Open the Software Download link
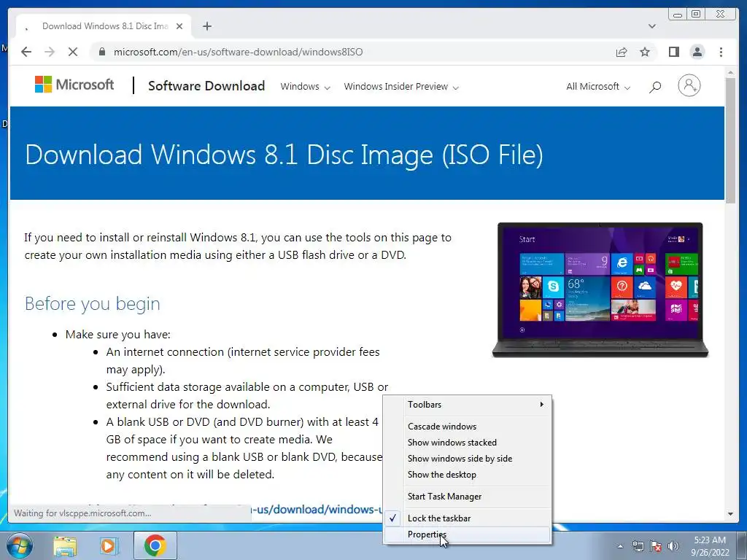Image resolution: width=747 pixels, height=560 pixels. pyautogui.click(x=206, y=86)
